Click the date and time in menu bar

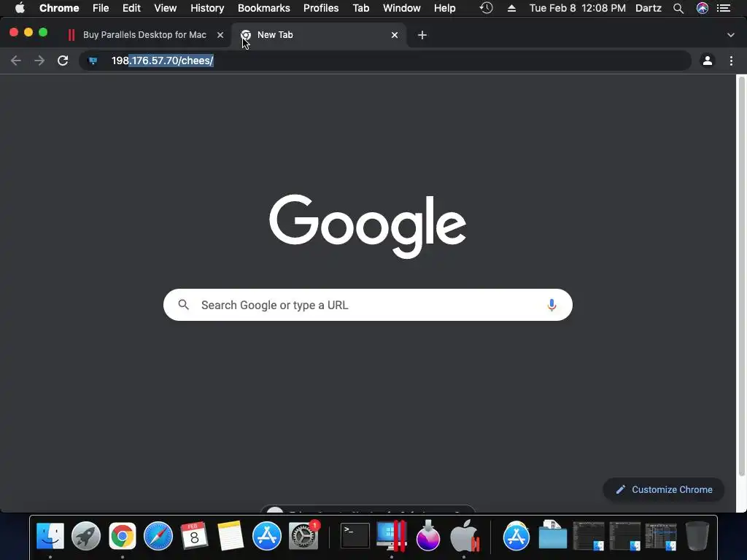pyautogui.click(x=578, y=8)
